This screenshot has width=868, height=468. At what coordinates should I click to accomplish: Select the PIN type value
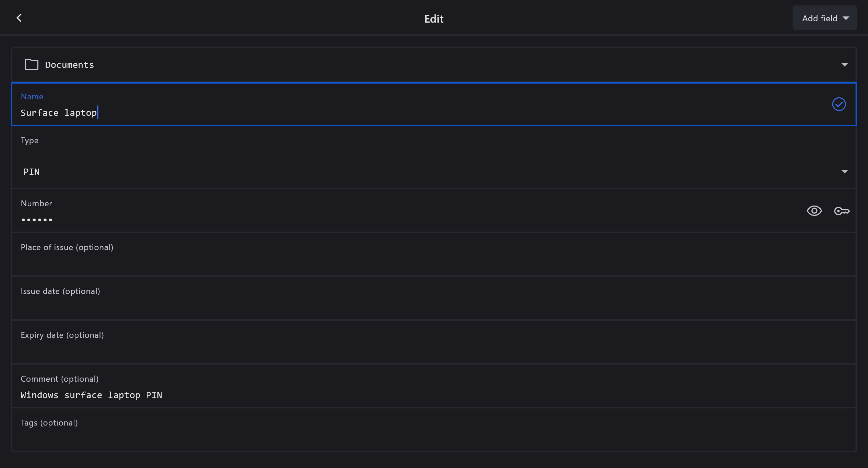(x=32, y=172)
